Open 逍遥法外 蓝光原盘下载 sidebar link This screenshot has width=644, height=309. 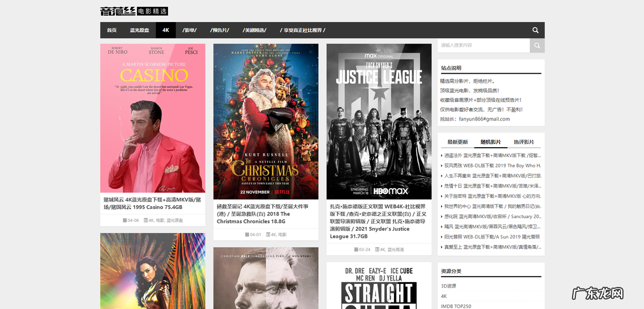tap(492, 155)
